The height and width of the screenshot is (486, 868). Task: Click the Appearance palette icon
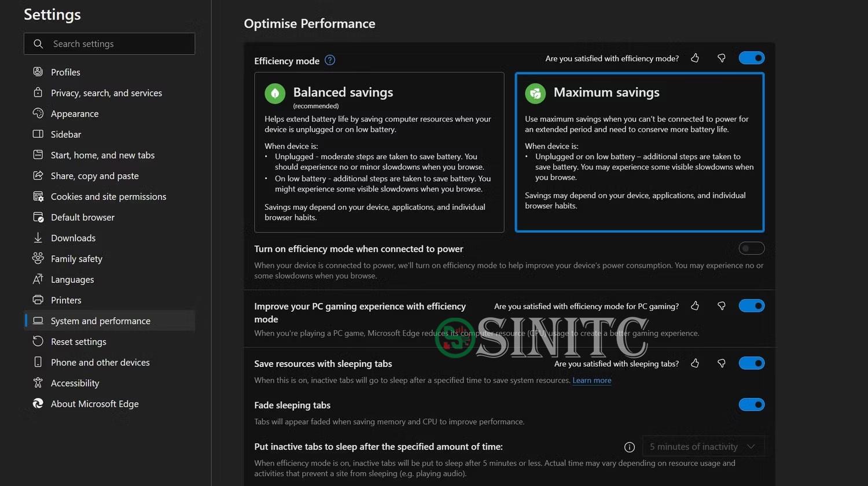coord(38,113)
